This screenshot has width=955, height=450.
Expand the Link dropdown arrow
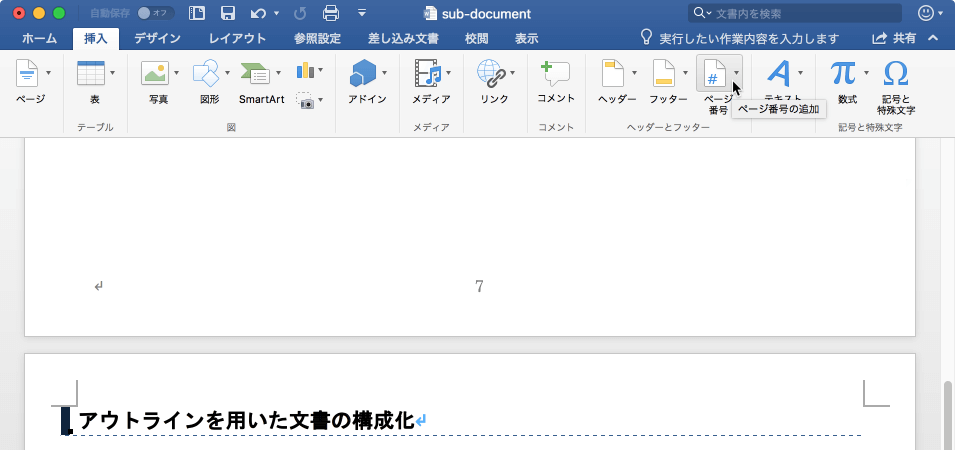512,73
